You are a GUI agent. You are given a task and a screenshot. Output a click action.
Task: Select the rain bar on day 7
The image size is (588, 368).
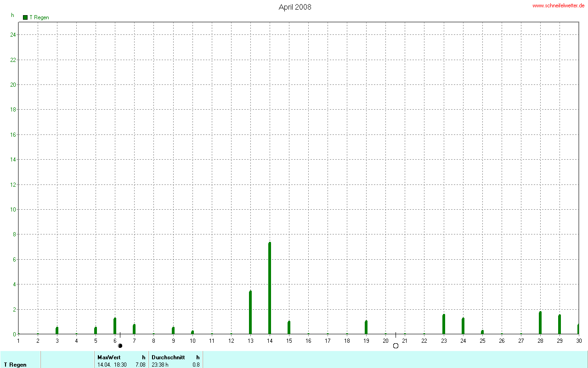(x=134, y=329)
